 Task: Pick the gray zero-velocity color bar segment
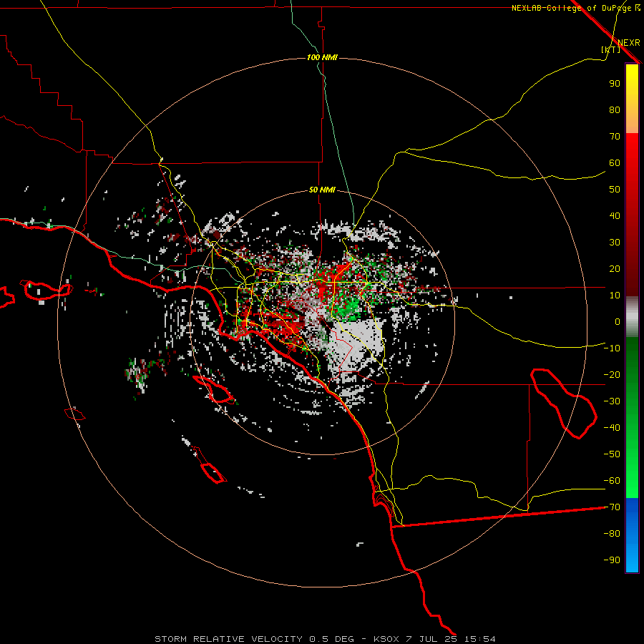click(632, 317)
